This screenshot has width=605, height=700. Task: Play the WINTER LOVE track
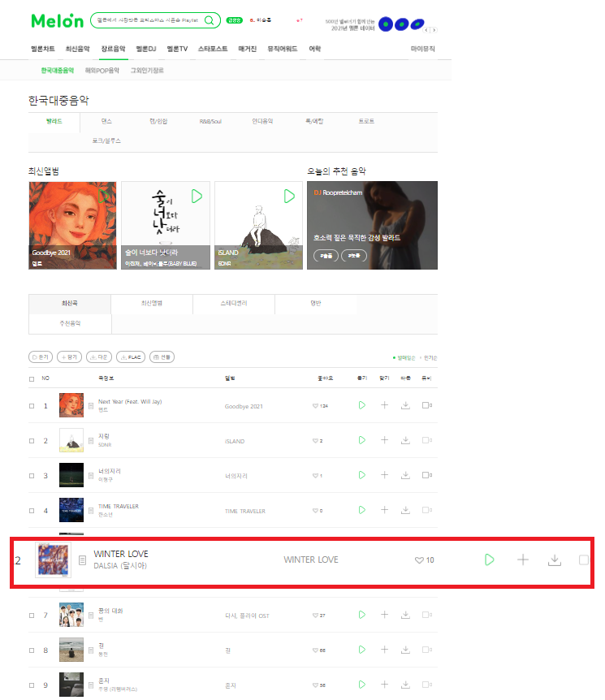click(x=490, y=560)
